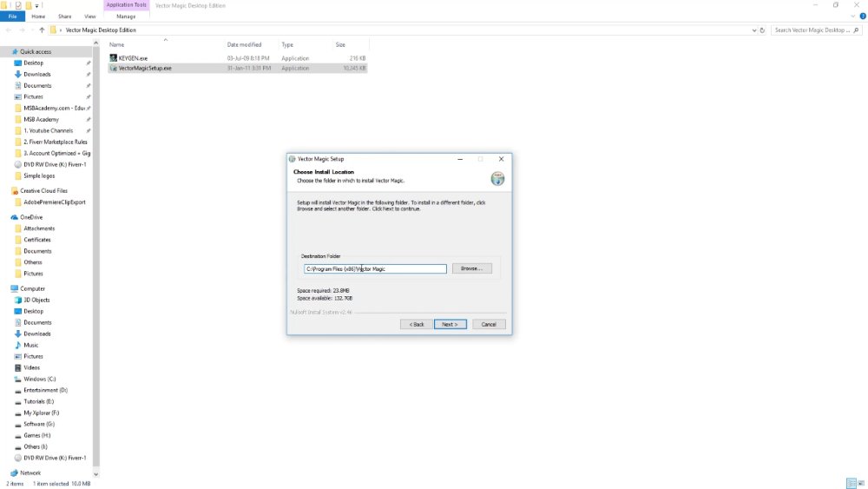This screenshot has height=489, width=868.
Task: Open AdobePremiereClipExport folder
Action: coord(54,202)
